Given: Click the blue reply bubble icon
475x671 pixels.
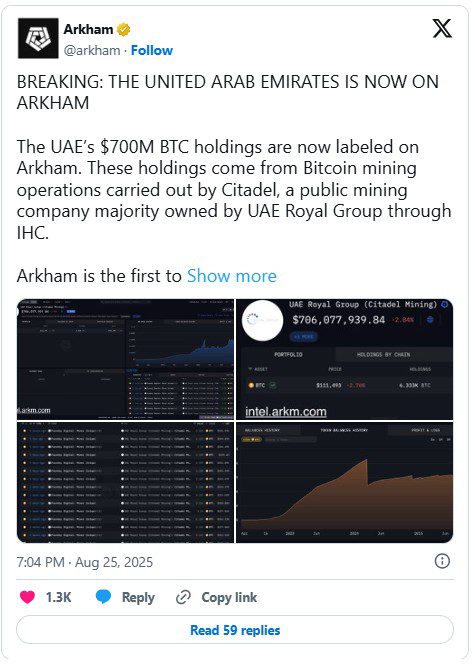Looking at the screenshot, I should point(104,597).
